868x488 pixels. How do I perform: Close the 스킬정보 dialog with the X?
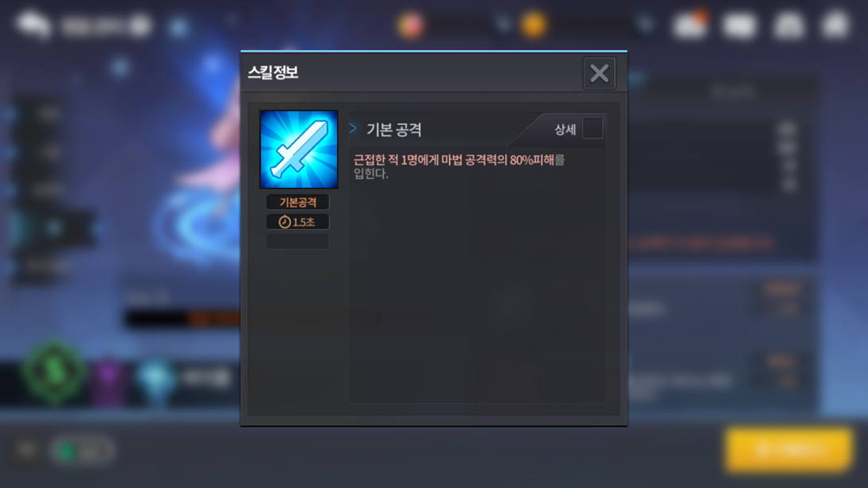tap(599, 73)
